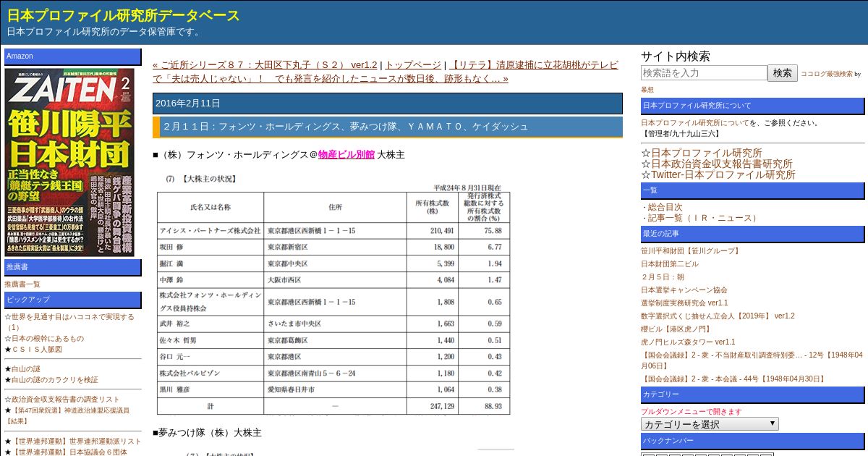Click the サイト内検索 heading
868x456 pixels.
(676, 56)
